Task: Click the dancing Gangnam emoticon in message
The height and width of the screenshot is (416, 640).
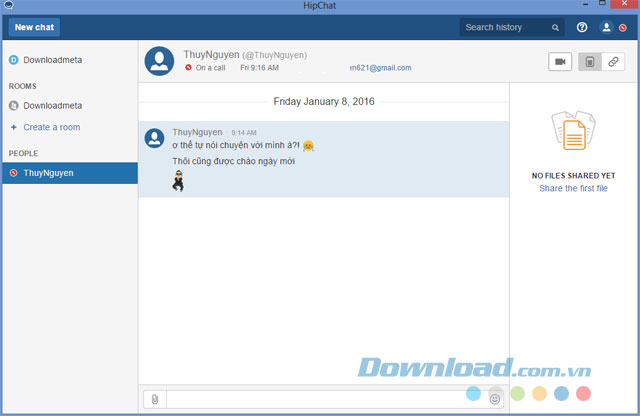Action: [x=178, y=181]
